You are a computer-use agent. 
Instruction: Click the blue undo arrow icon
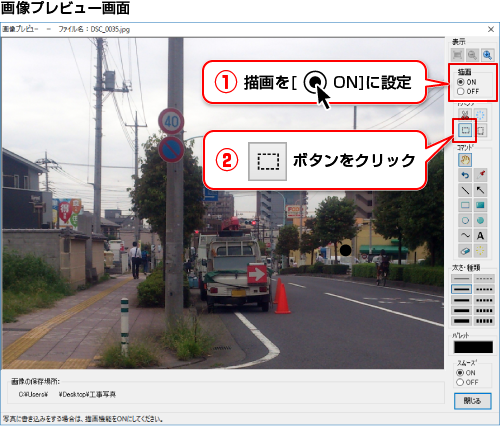465,175
